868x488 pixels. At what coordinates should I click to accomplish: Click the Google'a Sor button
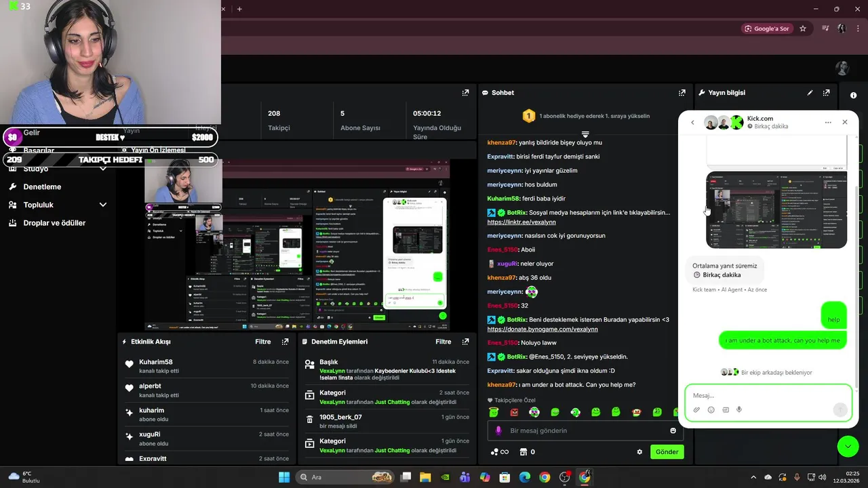(767, 28)
